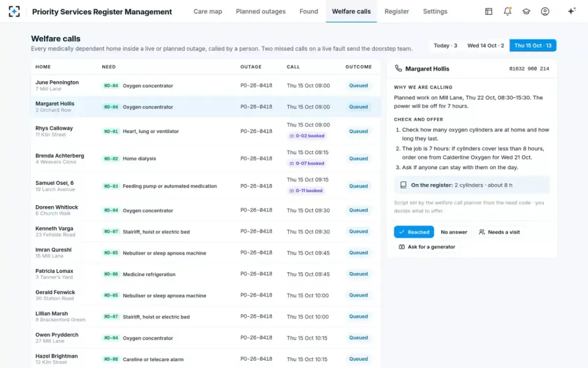
Task: Click the G-11 booked generator tag
Action: pos(307,190)
